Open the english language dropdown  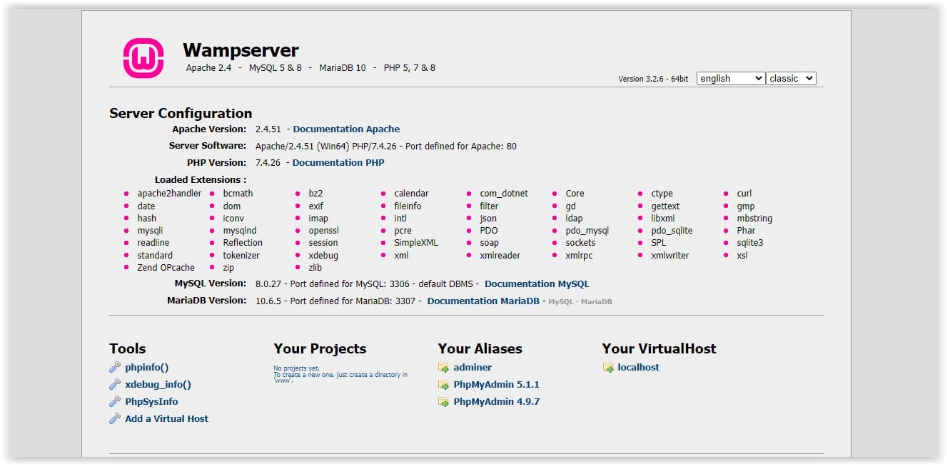click(730, 79)
